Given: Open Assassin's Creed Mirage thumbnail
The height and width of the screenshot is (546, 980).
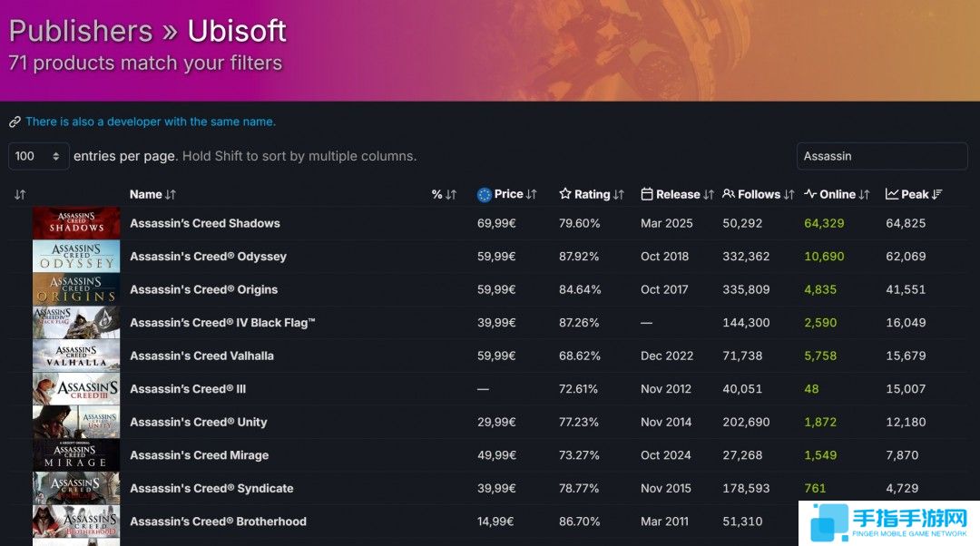Looking at the screenshot, I should tap(76, 454).
